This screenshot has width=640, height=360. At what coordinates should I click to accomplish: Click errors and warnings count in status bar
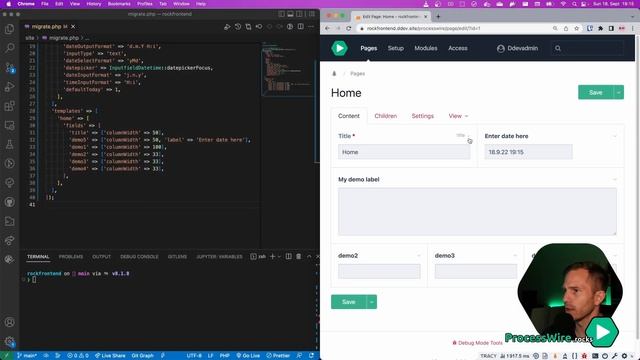78,356
